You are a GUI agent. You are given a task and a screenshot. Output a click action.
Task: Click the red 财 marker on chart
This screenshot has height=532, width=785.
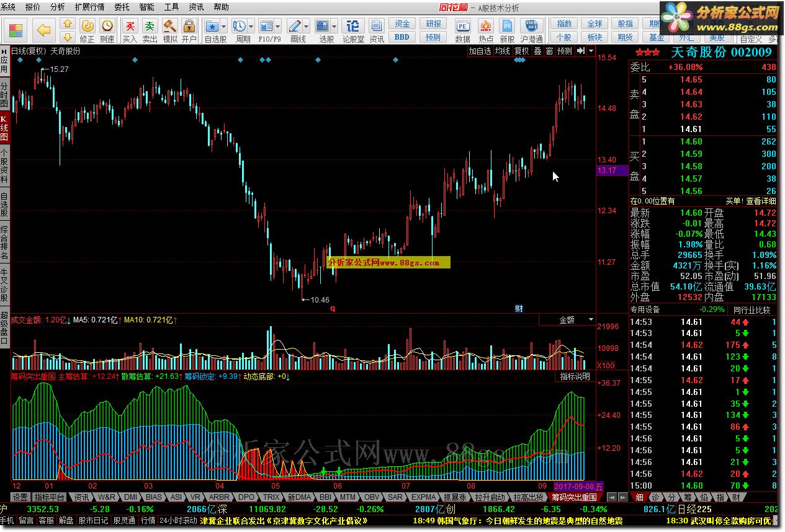519,308
